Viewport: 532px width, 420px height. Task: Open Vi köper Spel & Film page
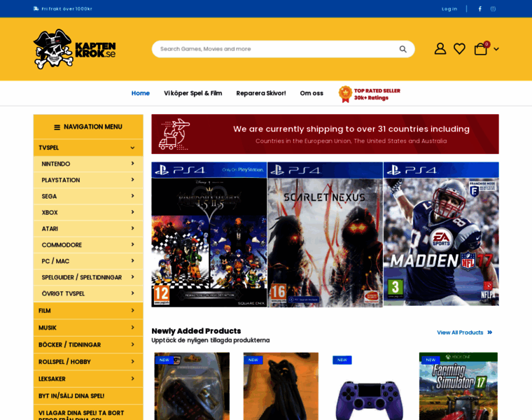(x=193, y=93)
